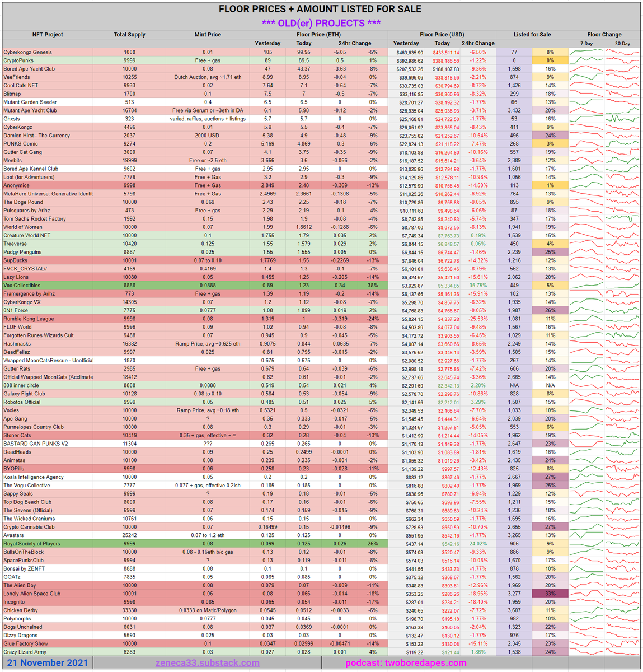Screen dimensions: 643x672
Task: Select the Meebits project name
Action: [13, 160]
